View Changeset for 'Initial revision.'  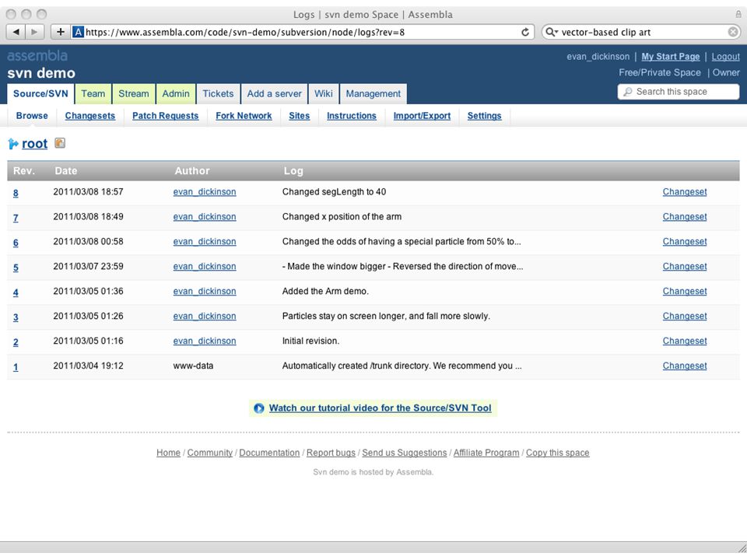(685, 341)
